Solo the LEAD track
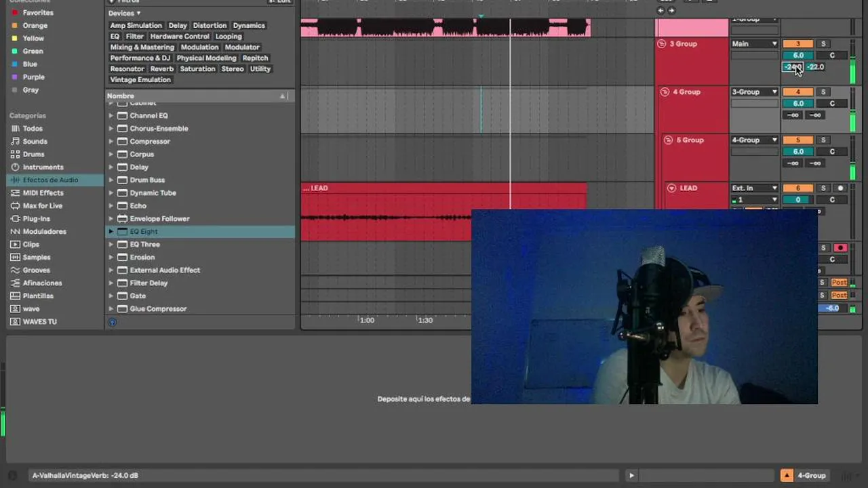Screen dimensions: 868x488 (823, 188)
